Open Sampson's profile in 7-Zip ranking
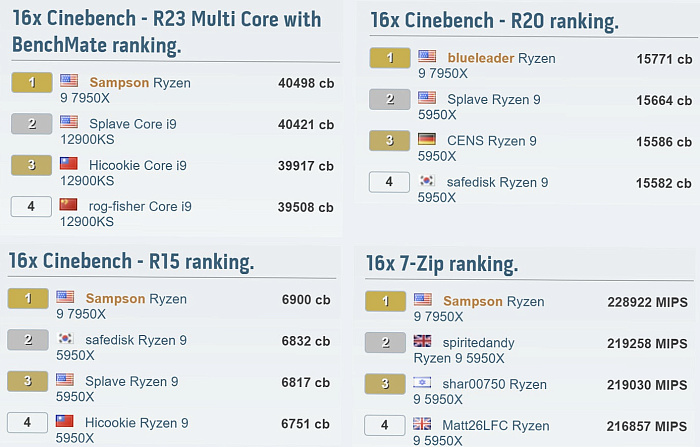Image resolution: width=700 pixels, height=447 pixels. tap(473, 301)
